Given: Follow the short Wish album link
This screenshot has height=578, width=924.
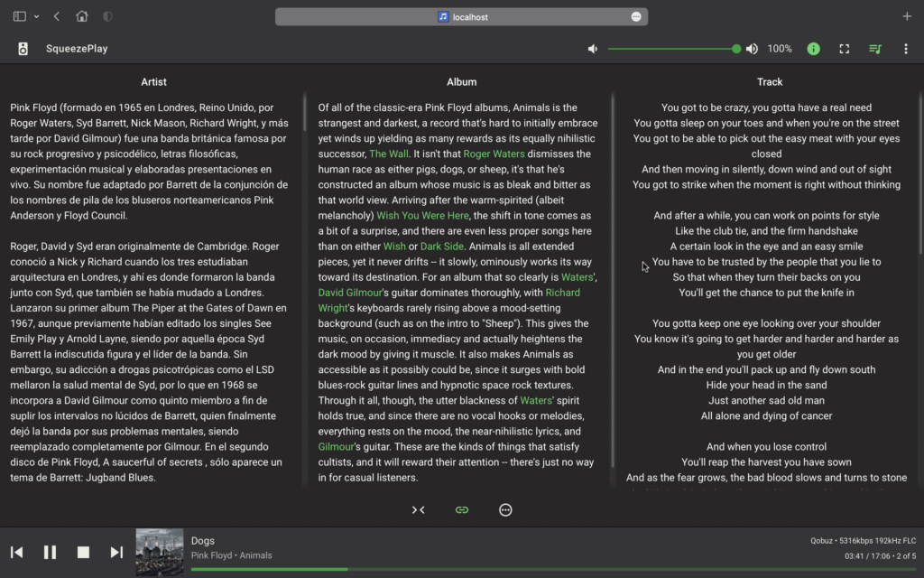Looking at the screenshot, I should pos(394,246).
